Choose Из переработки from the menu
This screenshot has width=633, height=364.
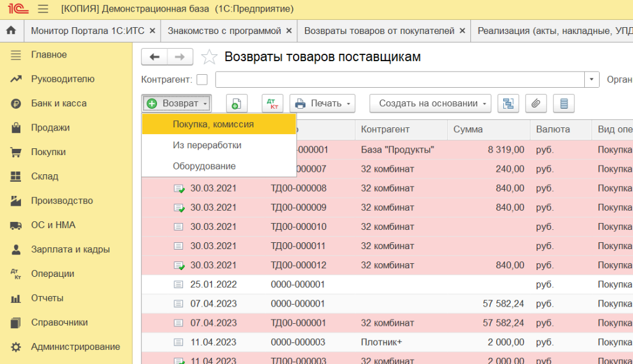pos(219,145)
